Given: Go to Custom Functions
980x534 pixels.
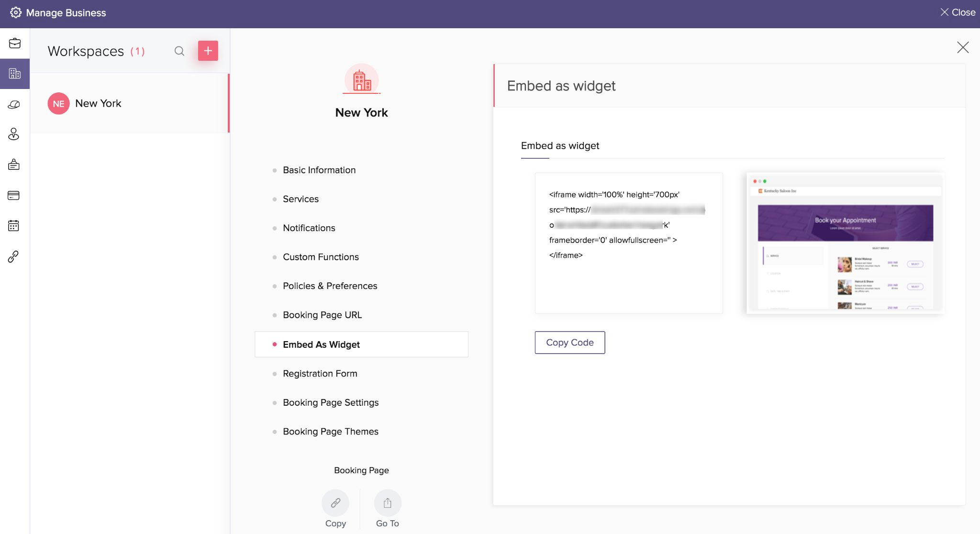Looking at the screenshot, I should click(x=321, y=257).
